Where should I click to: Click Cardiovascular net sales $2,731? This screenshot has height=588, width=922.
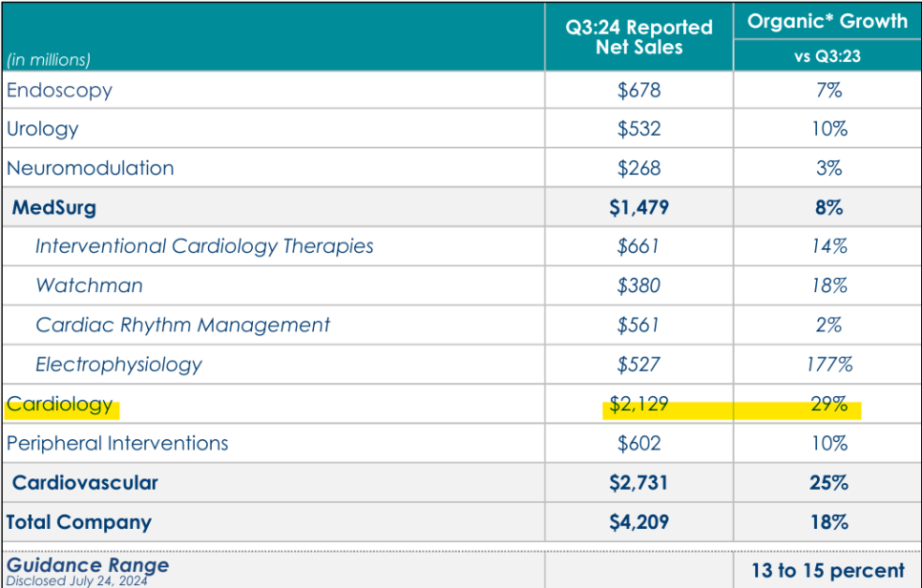639,483
